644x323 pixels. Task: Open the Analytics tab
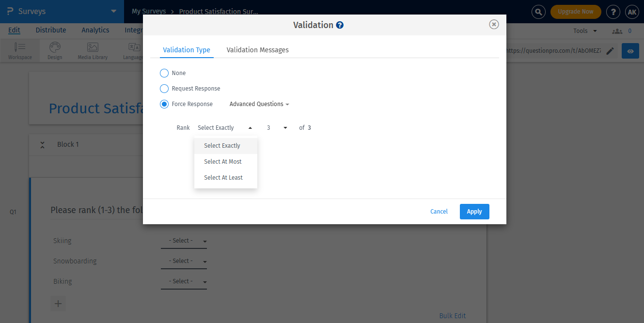tap(95, 30)
